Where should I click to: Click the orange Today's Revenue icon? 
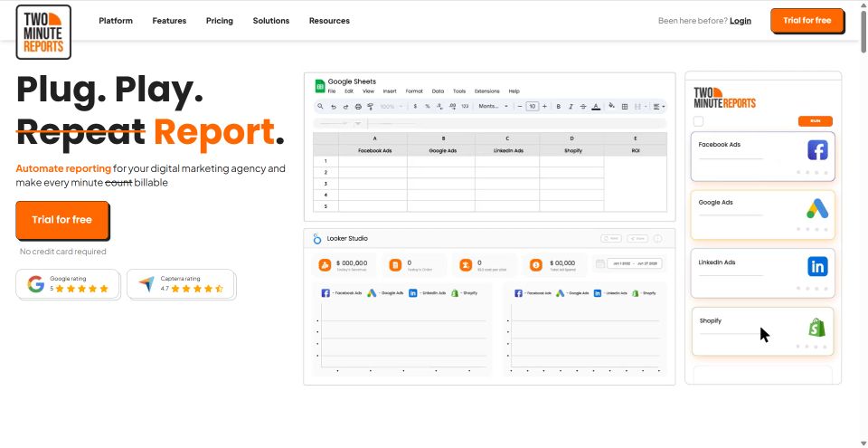pos(325,265)
